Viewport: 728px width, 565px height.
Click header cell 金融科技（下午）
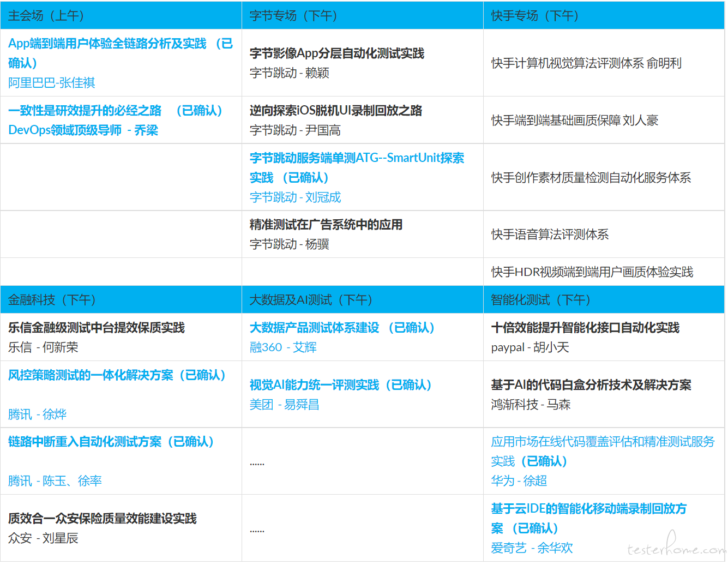pos(121,299)
